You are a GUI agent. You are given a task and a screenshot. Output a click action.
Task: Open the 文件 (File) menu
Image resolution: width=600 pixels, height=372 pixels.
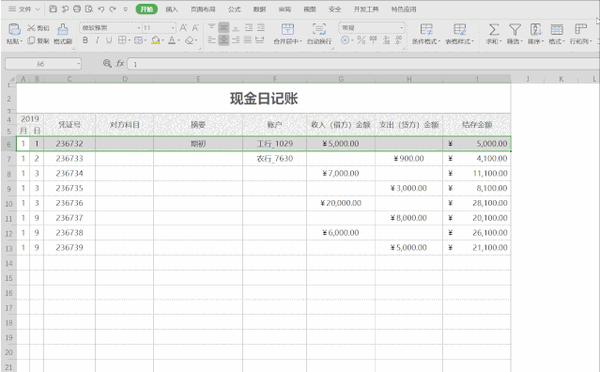pyautogui.click(x=24, y=9)
